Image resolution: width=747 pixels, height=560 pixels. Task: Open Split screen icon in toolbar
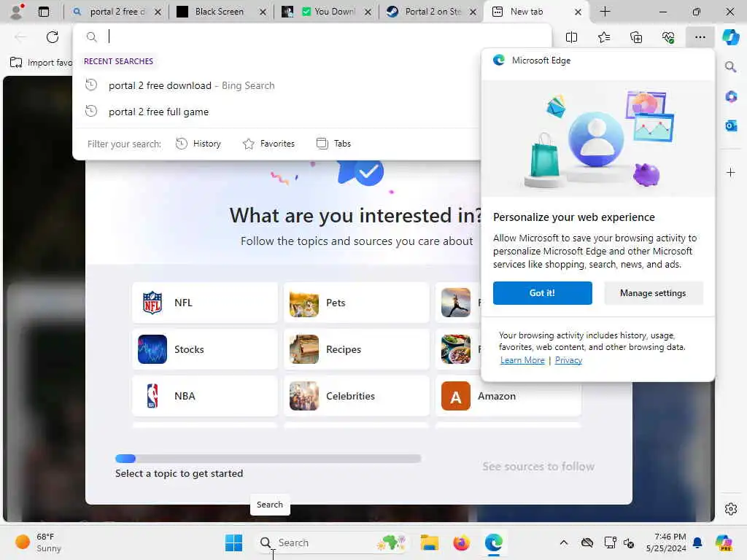571,37
